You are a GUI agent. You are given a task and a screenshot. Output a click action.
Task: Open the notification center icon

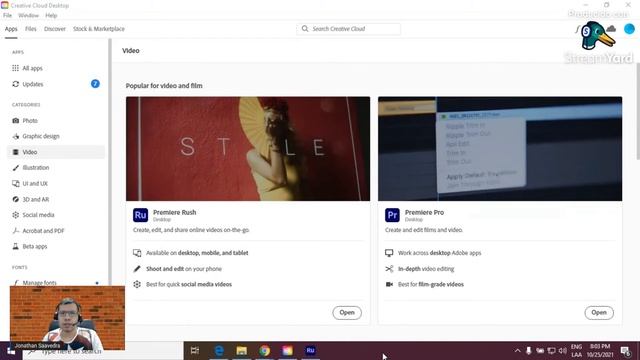tap(625, 351)
